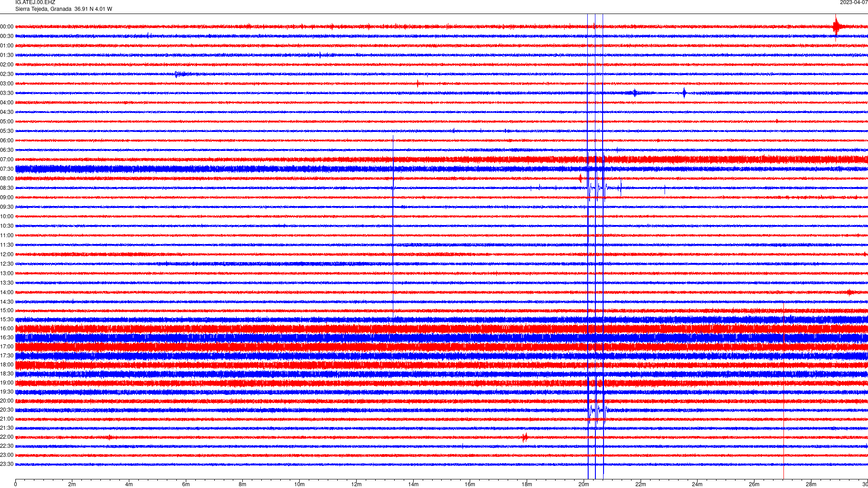Select the 17:30 time row label
The image size is (868, 488).
coord(7,356)
